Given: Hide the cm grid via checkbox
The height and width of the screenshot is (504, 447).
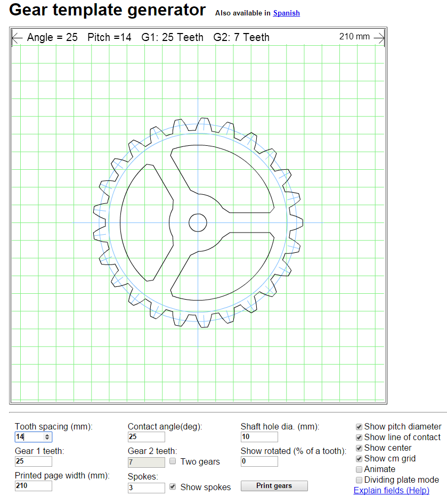Looking at the screenshot, I should point(359,459).
